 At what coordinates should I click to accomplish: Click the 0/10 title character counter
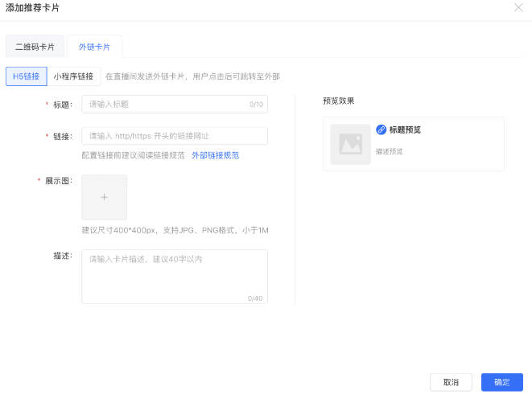pyautogui.click(x=256, y=105)
